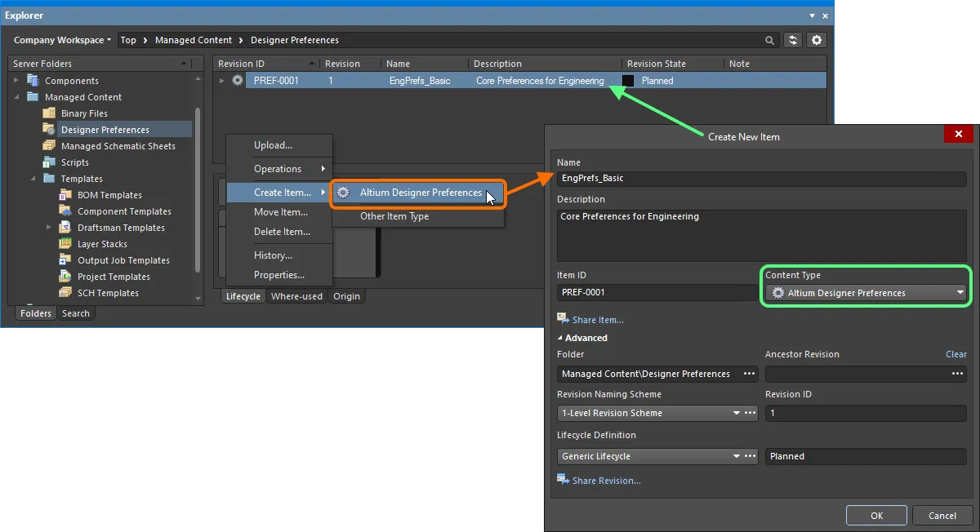Select Other Item Type submenu item

pos(418,216)
